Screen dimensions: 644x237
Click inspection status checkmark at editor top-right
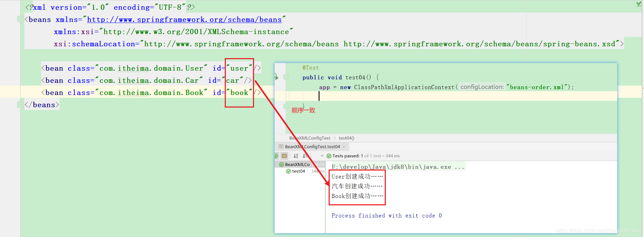tap(639, 4)
